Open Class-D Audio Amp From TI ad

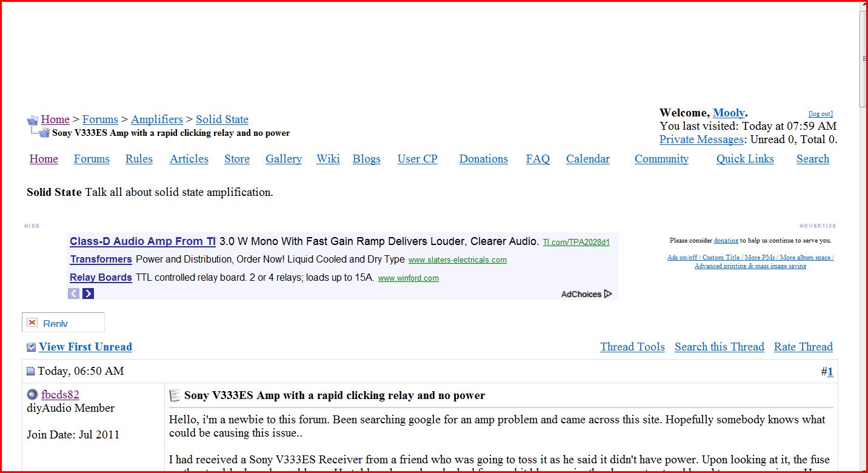[142, 241]
